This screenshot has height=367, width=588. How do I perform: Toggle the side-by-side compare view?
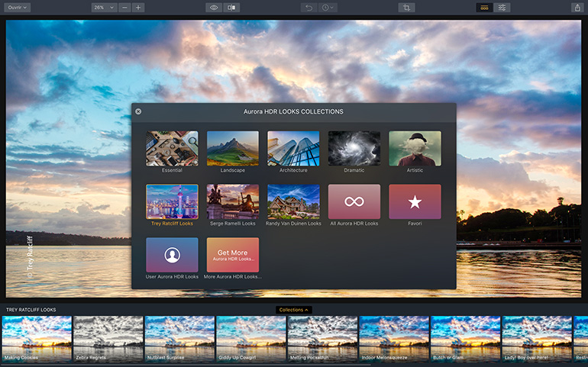[231, 7]
